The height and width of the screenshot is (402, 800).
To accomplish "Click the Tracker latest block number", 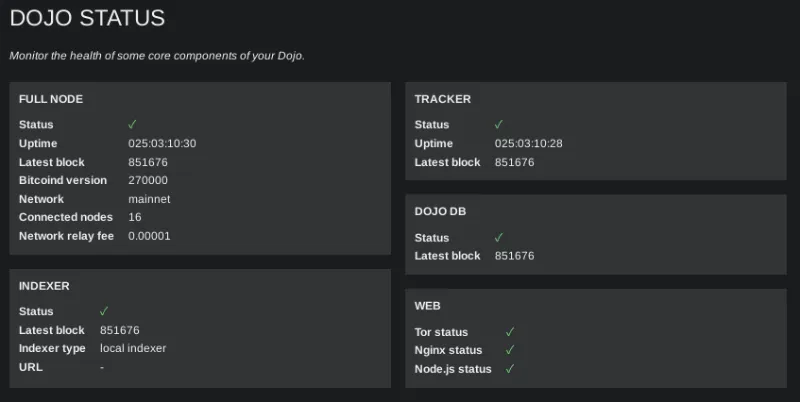I will coord(515,162).
